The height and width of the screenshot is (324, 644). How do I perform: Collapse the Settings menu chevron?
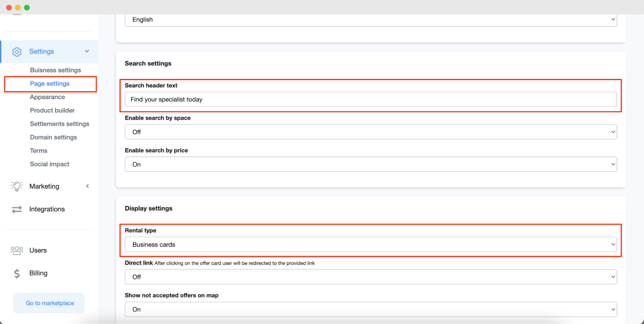point(87,51)
